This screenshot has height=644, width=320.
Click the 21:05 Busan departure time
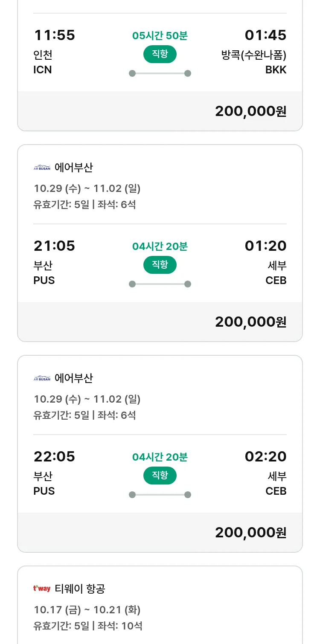pyautogui.click(x=54, y=246)
